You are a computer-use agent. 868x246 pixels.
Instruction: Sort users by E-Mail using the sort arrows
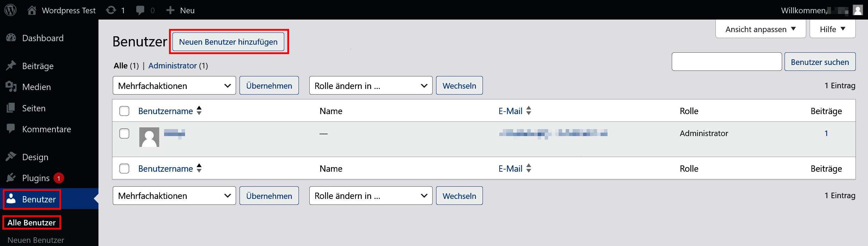[x=528, y=111]
